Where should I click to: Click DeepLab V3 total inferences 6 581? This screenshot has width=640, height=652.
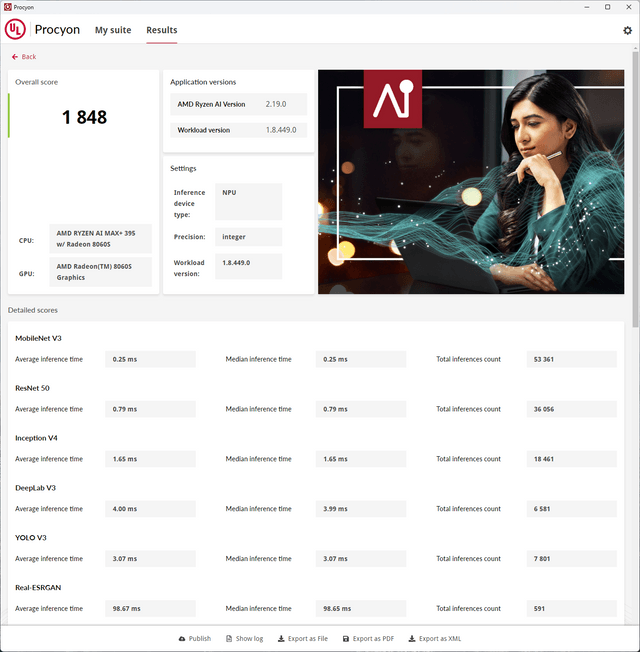pyautogui.click(x=571, y=509)
